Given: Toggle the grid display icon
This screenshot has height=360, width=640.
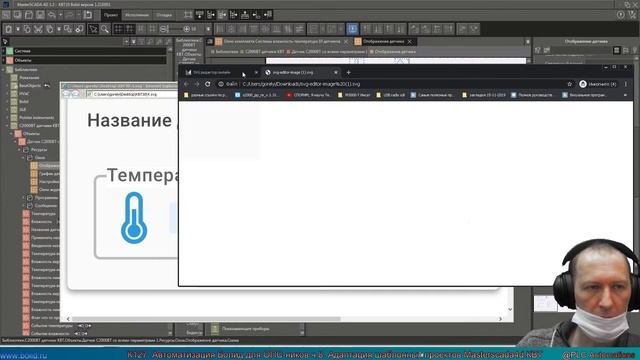Looking at the screenshot, I should point(118,29).
